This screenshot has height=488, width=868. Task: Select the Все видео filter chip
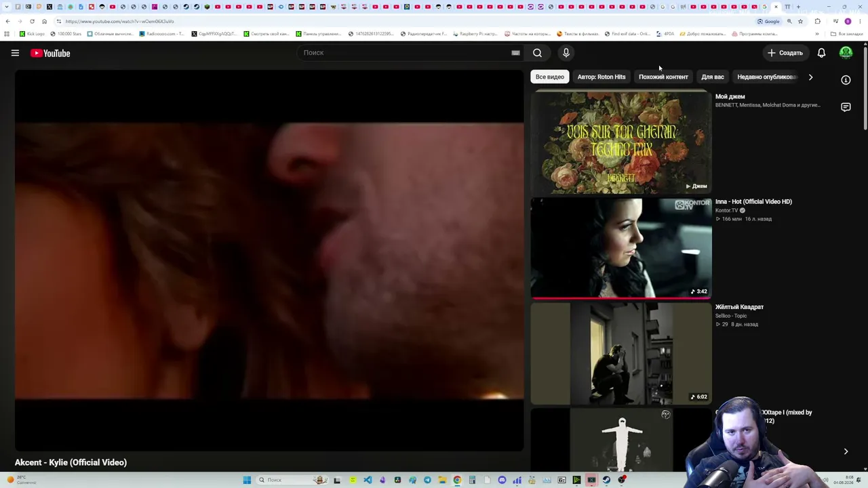pyautogui.click(x=550, y=77)
